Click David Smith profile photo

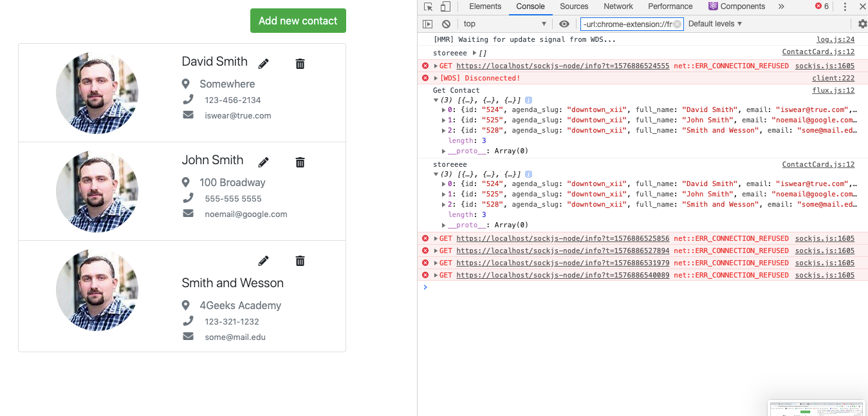[x=97, y=93]
